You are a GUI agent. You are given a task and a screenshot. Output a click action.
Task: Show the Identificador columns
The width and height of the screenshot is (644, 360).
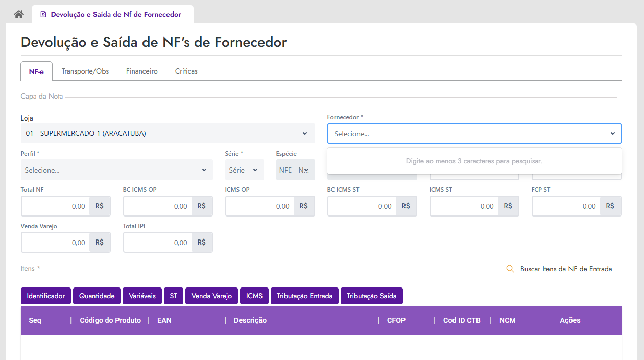46,296
